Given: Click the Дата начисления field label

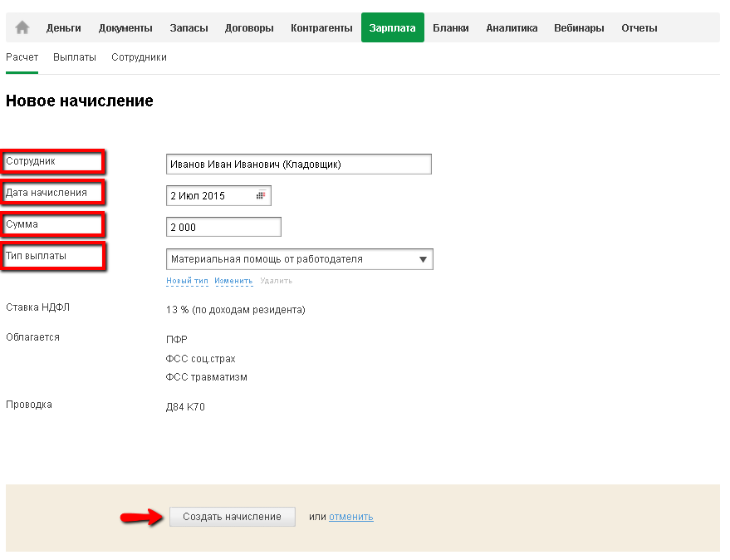Looking at the screenshot, I should point(46,193).
